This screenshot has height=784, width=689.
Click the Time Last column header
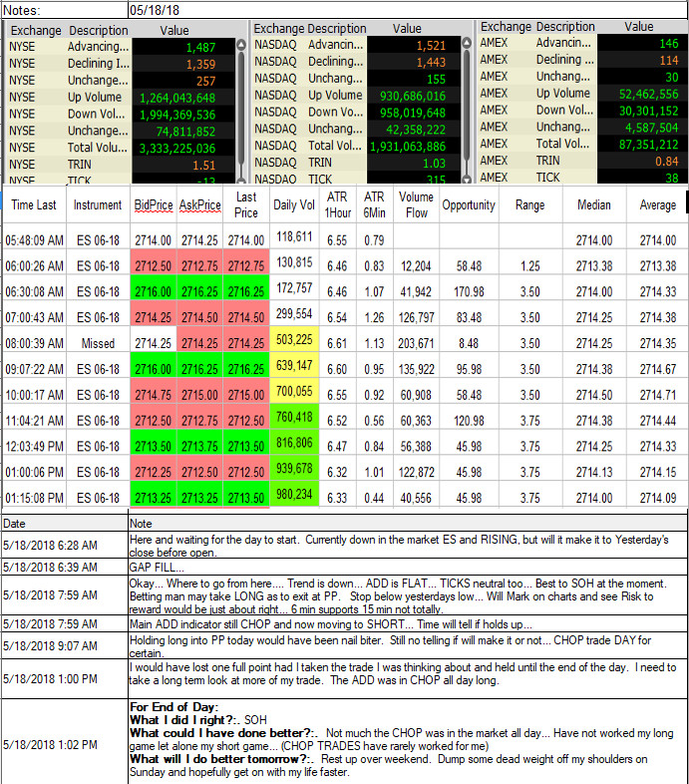[x=34, y=205]
